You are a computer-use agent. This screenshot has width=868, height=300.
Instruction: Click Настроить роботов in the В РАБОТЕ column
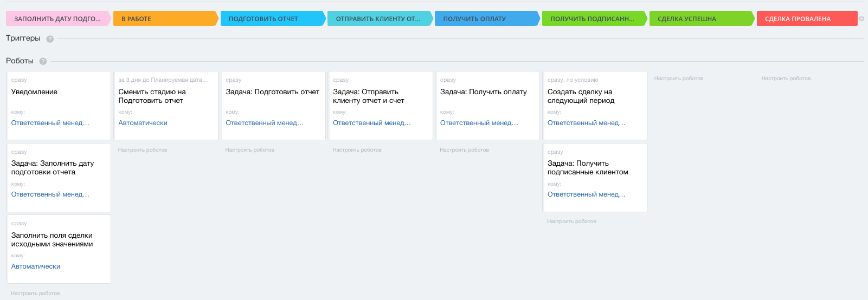pyautogui.click(x=143, y=150)
